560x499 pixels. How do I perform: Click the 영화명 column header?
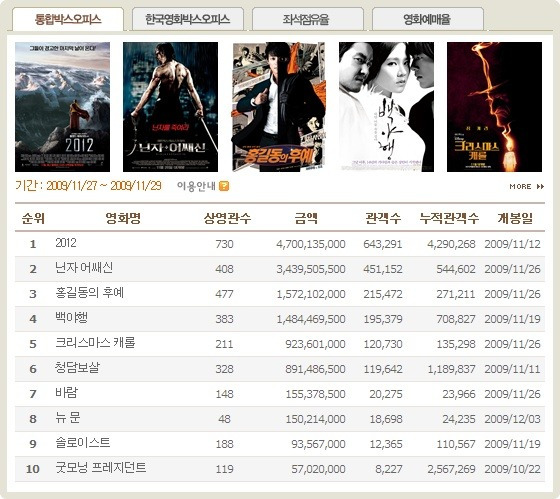point(123,218)
